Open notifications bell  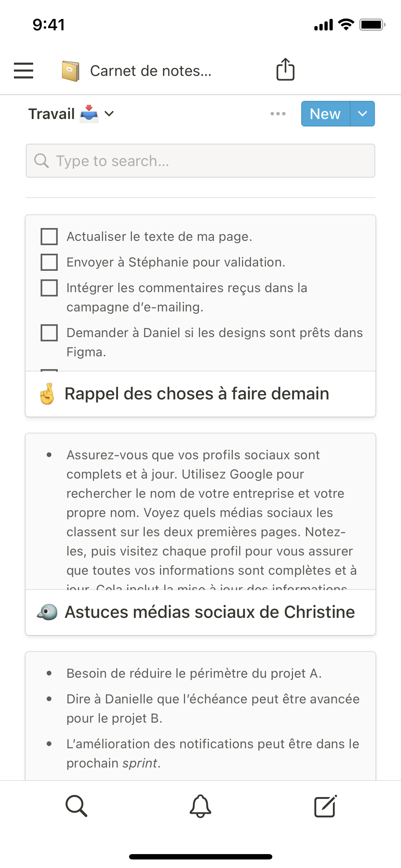coord(200,806)
